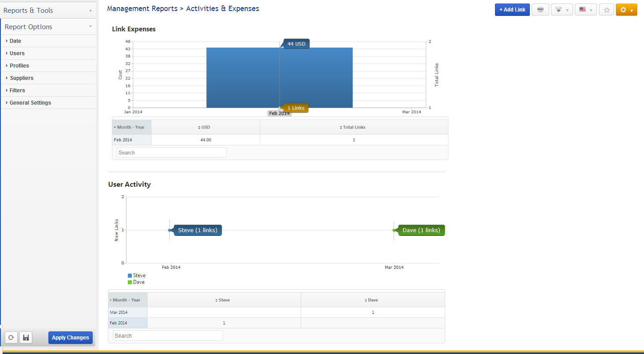Open the US flag language selector
The image size is (644, 354).
(585, 10)
